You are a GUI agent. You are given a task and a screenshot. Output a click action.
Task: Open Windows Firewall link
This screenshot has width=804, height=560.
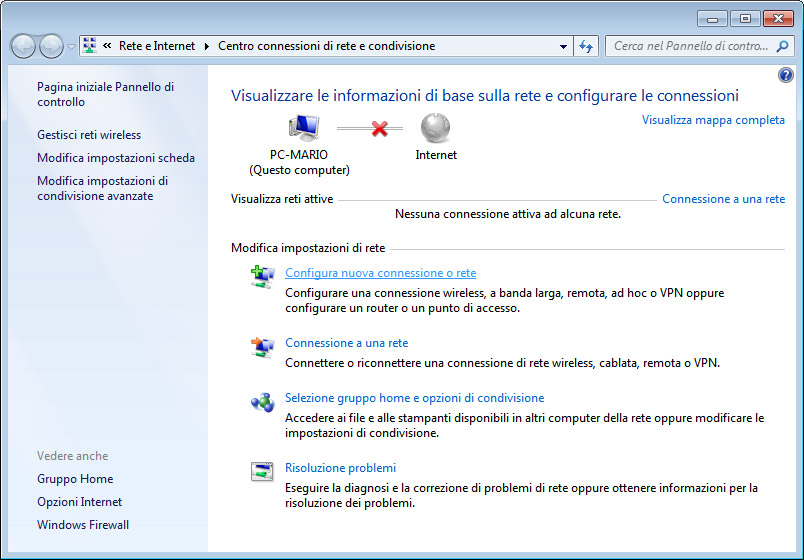click(83, 525)
